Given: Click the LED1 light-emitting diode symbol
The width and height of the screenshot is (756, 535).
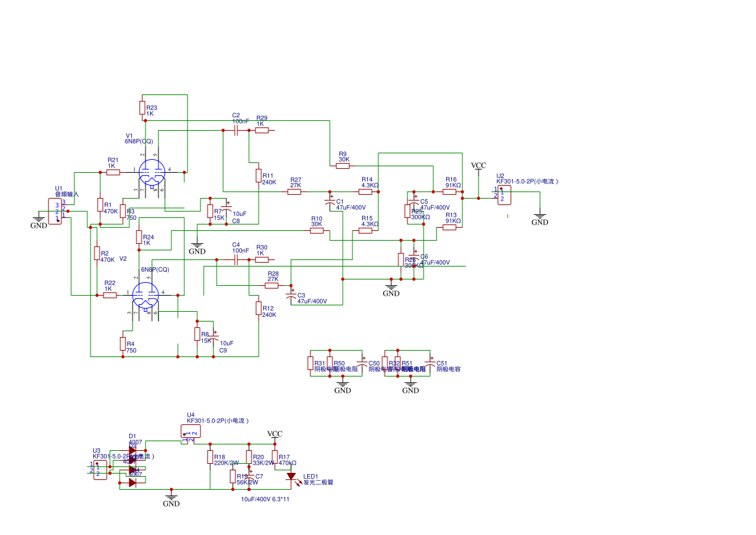Looking at the screenshot, I should click(x=291, y=476).
